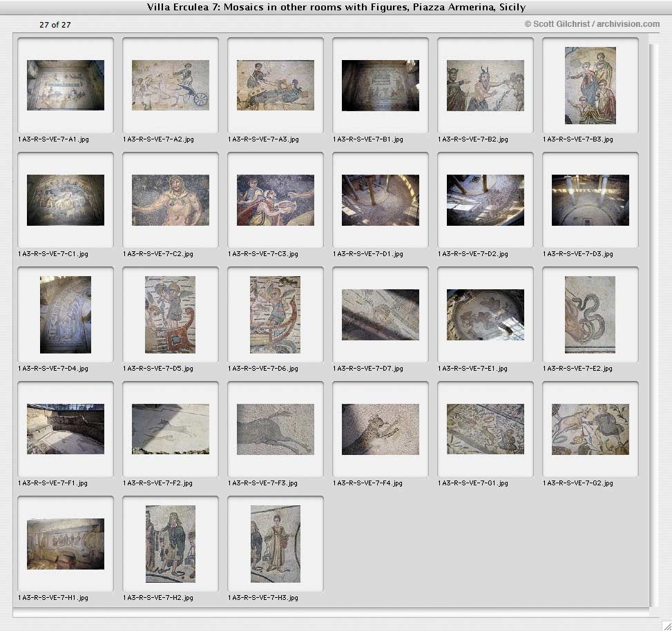Select the standing figure thumbnail 1A3-R-S-VE-7-H2.jpg
Image resolution: width=672 pixels, height=631 pixels.
[x=171, y=543]
